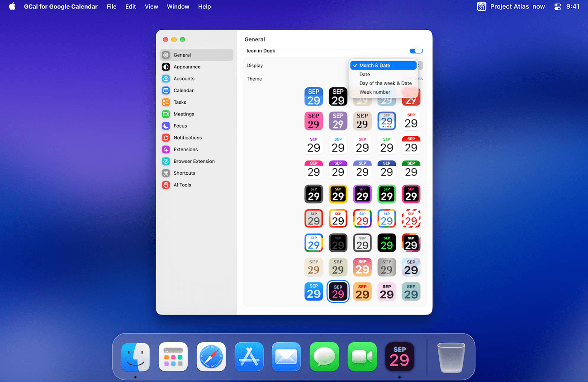Screen dimensions: 588x382
Task: Launch Safari from the Dock
Action: point(211,357)
